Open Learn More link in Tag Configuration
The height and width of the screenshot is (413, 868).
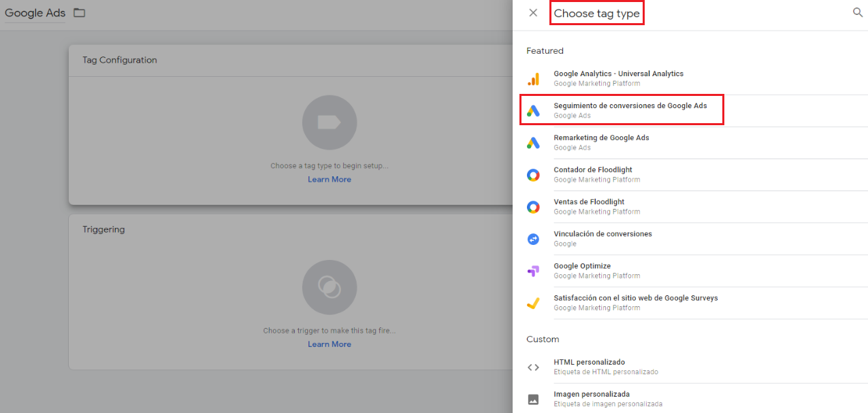click(329, 180)
